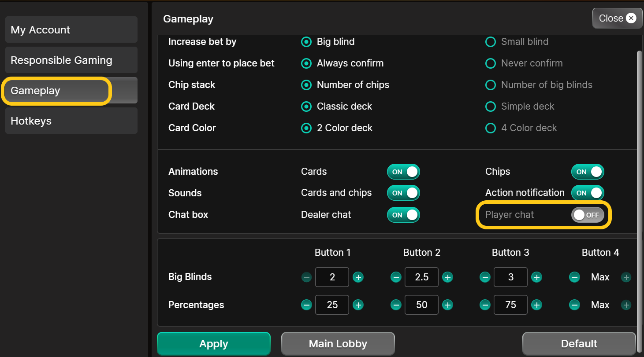Enable Player chat
Viewport: 644px width, 357px height.
588,215
